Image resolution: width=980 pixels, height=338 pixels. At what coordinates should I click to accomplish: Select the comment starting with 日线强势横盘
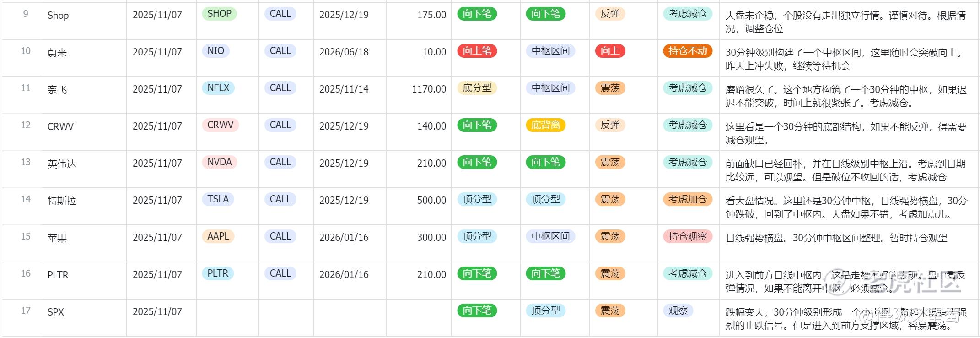click(x=836, y=238)
